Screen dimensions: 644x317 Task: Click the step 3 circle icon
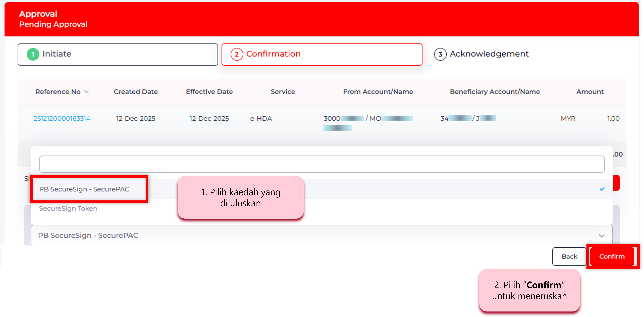pos(440,54)
